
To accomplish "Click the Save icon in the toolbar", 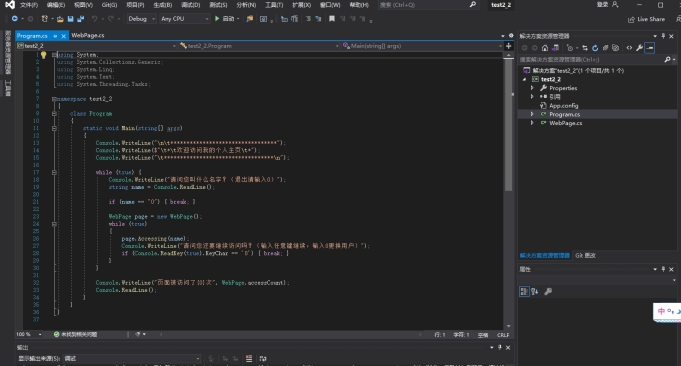I will [70, 19].
